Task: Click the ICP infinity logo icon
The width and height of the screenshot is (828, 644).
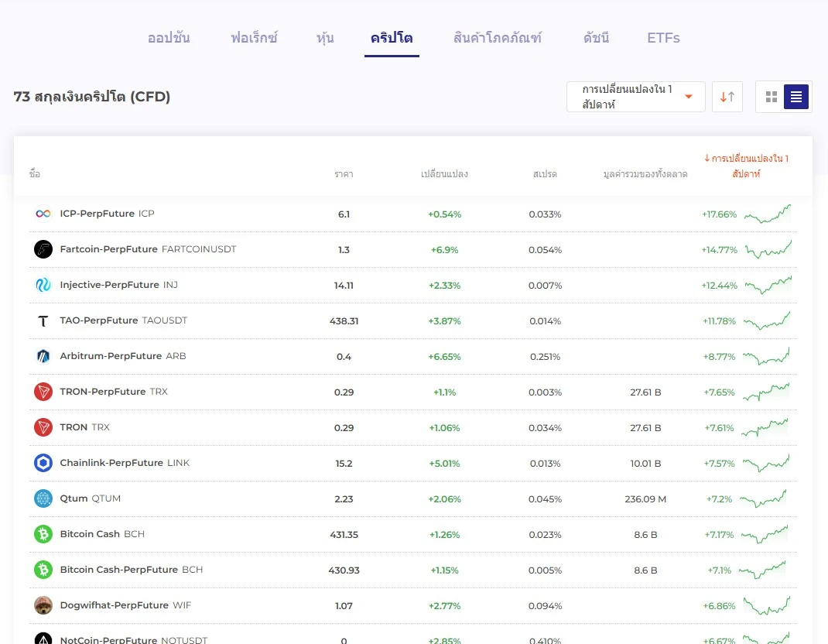Action: point(43,214)
